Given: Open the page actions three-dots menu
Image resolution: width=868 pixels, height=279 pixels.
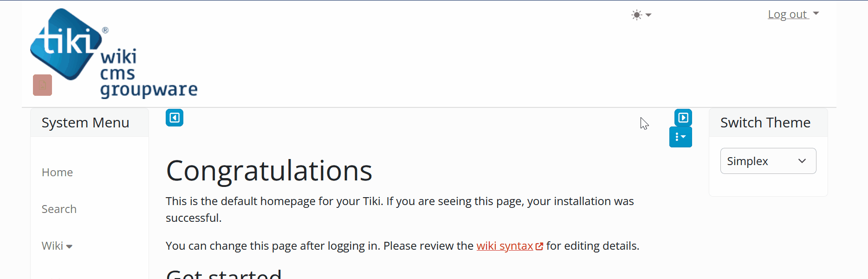Looking at the screenshot, I should click(680, 137).
